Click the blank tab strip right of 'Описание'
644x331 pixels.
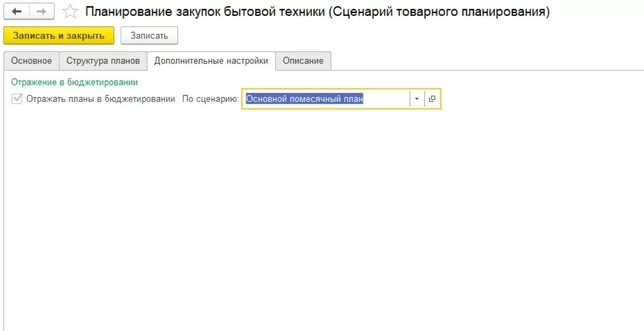pyautogui.click(x=480, y=61)
